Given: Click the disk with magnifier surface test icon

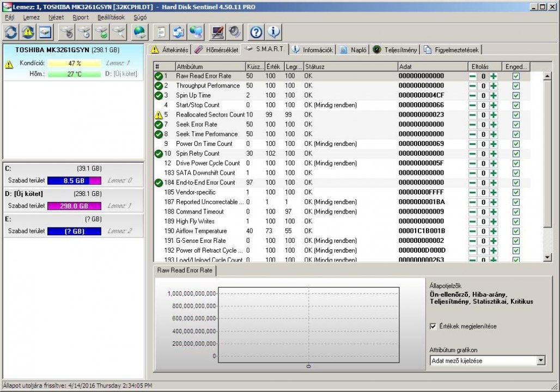Looking at the screenshot, I should coord(119,33).
